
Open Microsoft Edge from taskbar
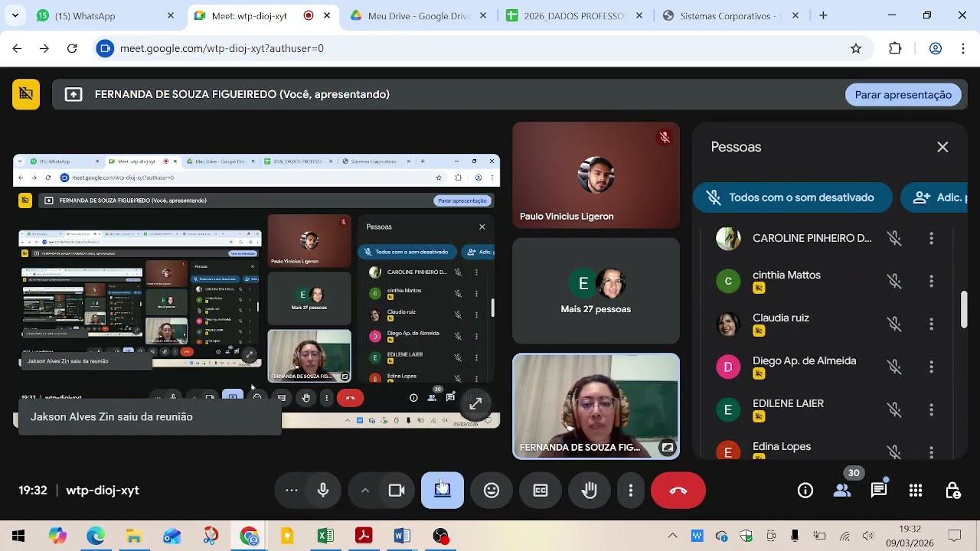[x=96, y=536]
